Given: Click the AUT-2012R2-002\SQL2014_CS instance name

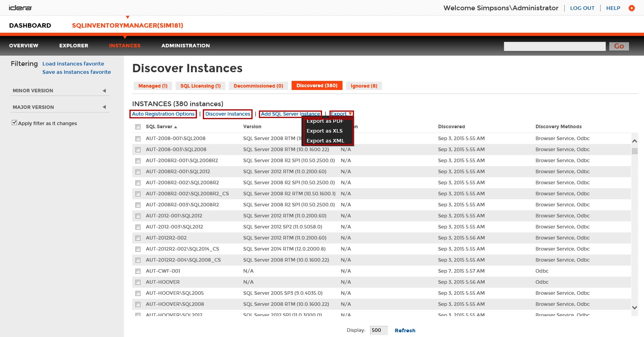Looking at the screenshot, I should point(182,249).
